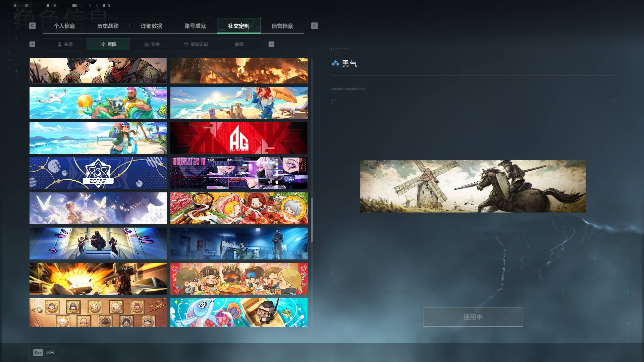This screenshot has width=644, height=362.
Task: Click the 使用中 button
Action: click(473, 317)
